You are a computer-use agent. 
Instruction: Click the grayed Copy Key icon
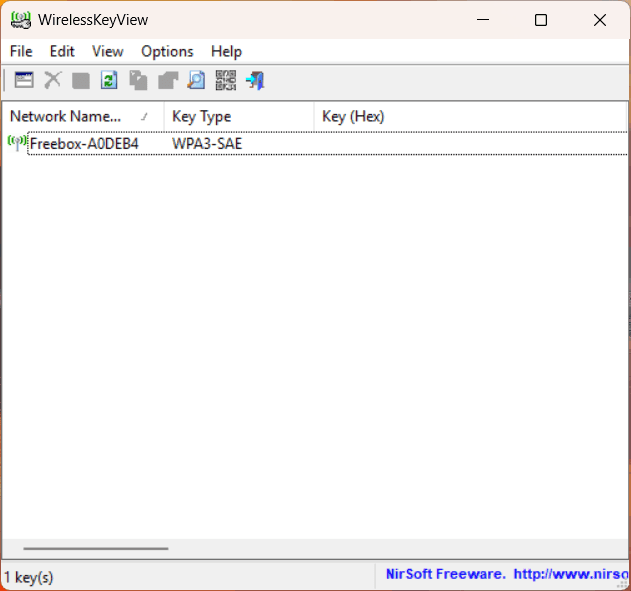coord(168,80)
